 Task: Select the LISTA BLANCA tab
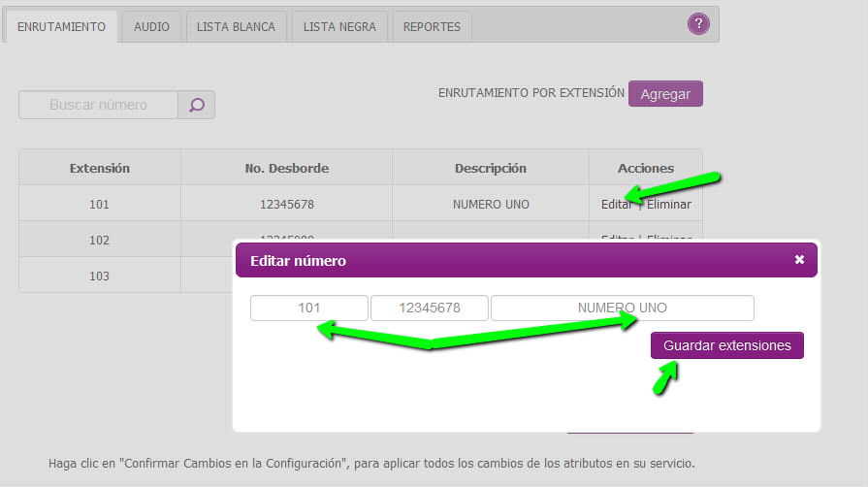click(x=236, y=26)
